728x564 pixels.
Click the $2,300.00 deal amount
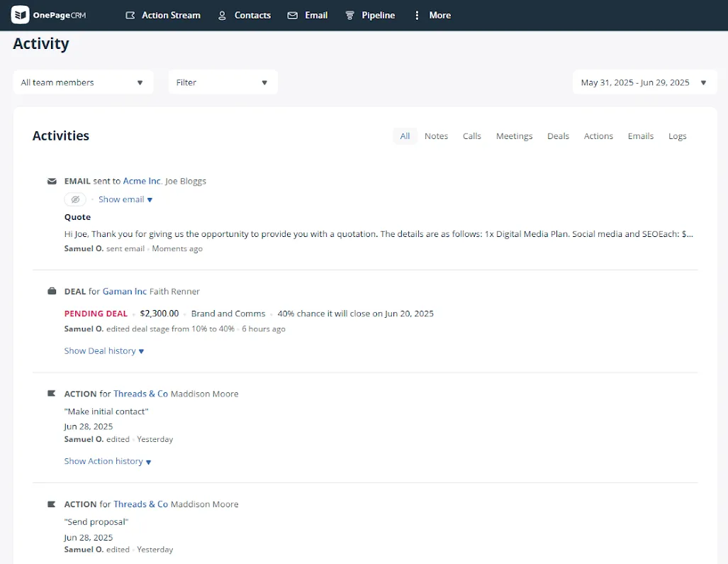pyautogui.click(x=159, y=314)
